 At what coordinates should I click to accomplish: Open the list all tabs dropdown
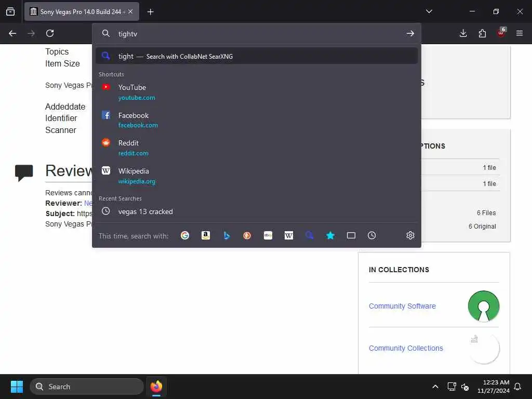pyautogui.click(x=429, y=11)
